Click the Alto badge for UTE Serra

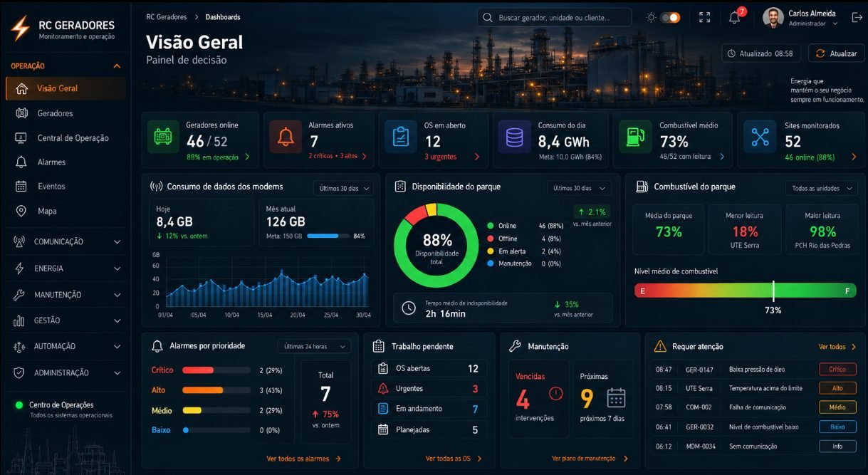pyautogui.click(x=837, y=389)
